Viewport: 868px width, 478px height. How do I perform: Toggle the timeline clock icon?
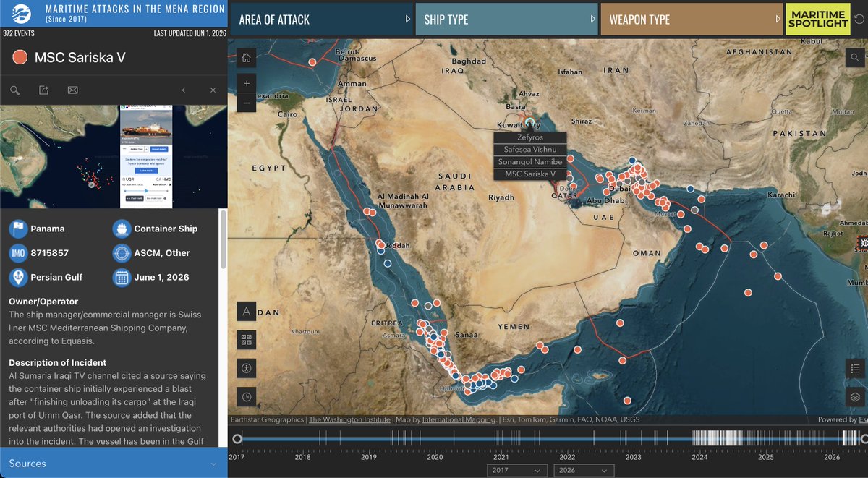(247, 396)
